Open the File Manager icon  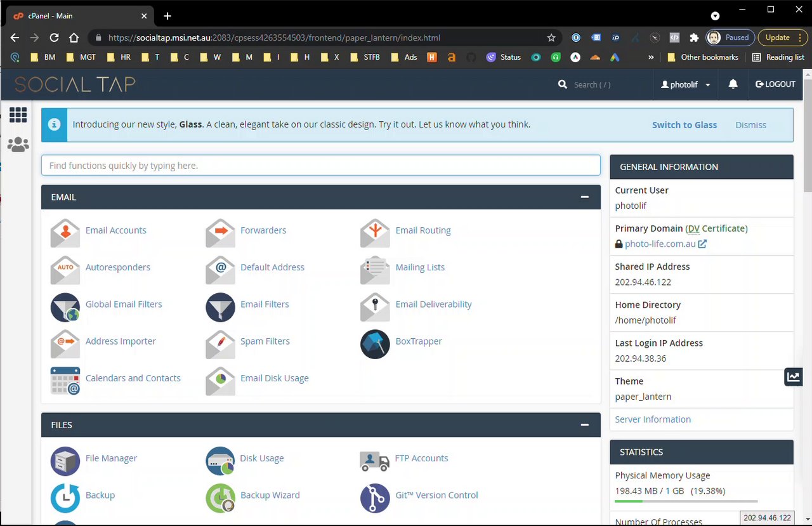pyautogui.click(x=65, y=461)
